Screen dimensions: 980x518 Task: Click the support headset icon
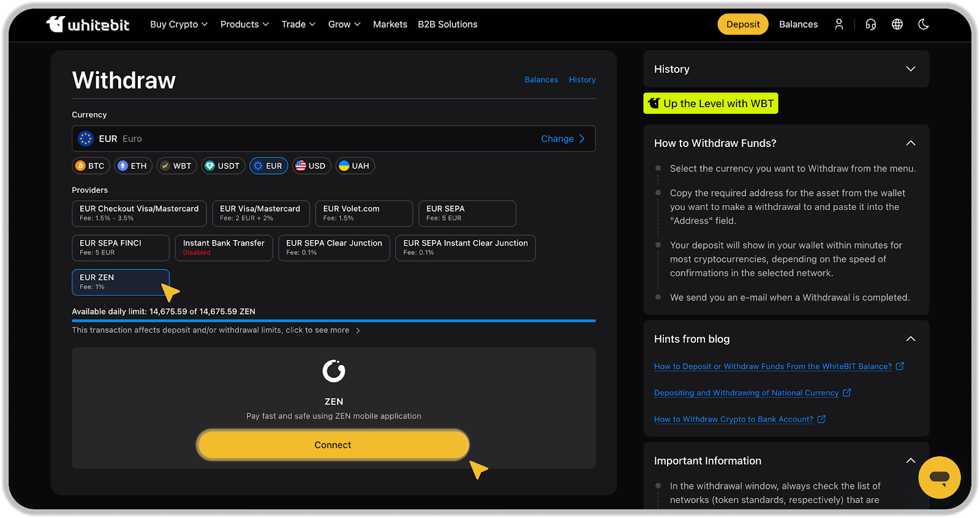point(870,24)
